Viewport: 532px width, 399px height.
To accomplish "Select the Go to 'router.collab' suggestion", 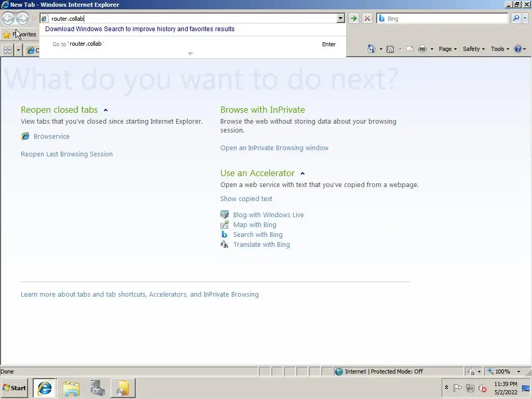I will pyautogui.click(x=193, y=44).
